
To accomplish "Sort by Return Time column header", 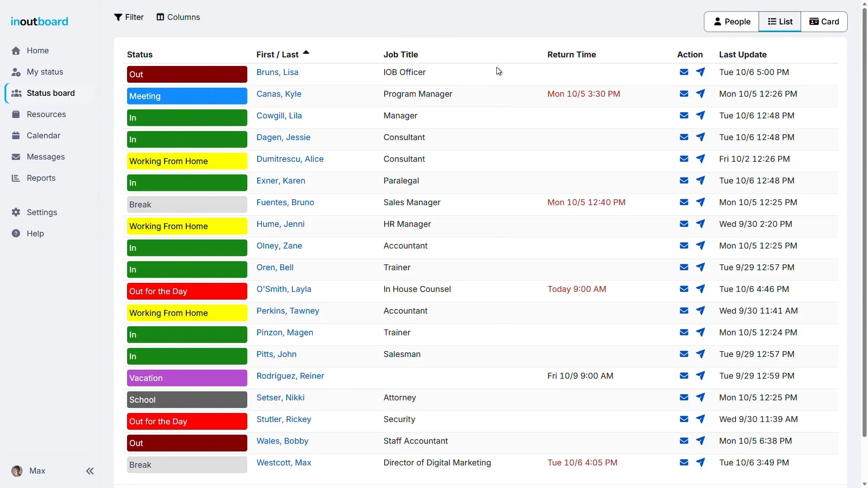I will point(571,55).
